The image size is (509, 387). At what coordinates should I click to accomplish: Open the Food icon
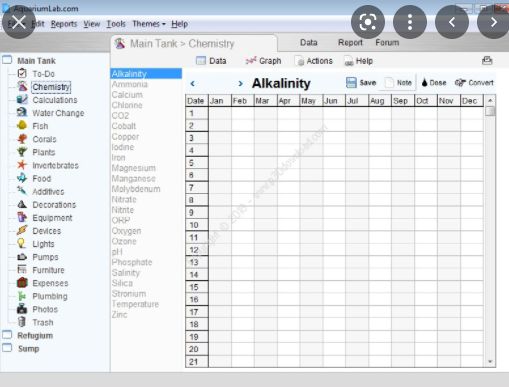pyautogui.click(x=22, y=178)
